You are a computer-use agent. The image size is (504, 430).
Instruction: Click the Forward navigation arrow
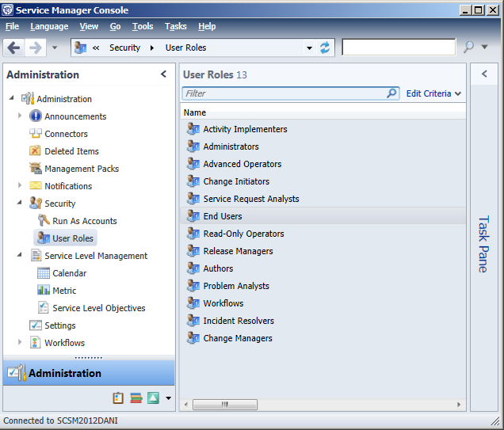point(35,48)
